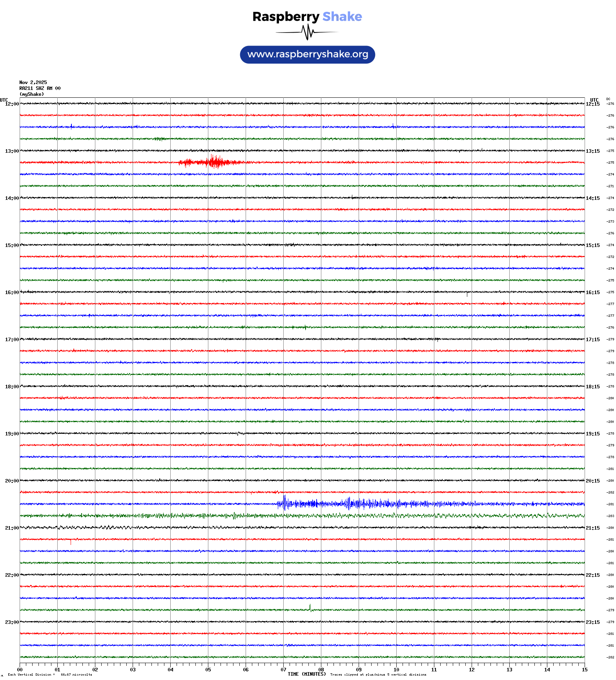Select the 13:00 time label on the left

click(x=12, y=151)
